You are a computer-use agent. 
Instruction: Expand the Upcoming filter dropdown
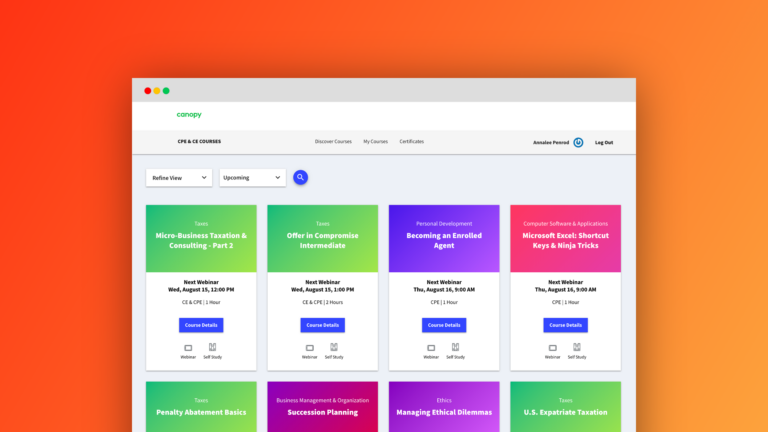252,177
